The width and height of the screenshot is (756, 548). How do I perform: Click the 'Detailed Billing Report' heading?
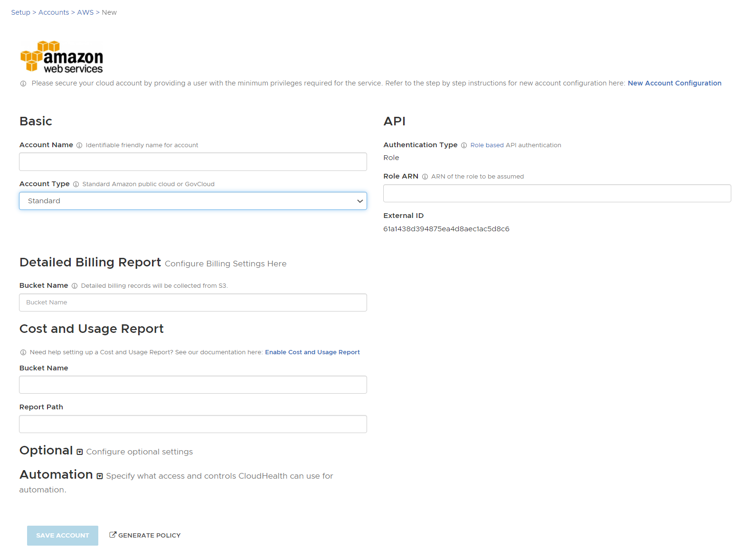90,262
